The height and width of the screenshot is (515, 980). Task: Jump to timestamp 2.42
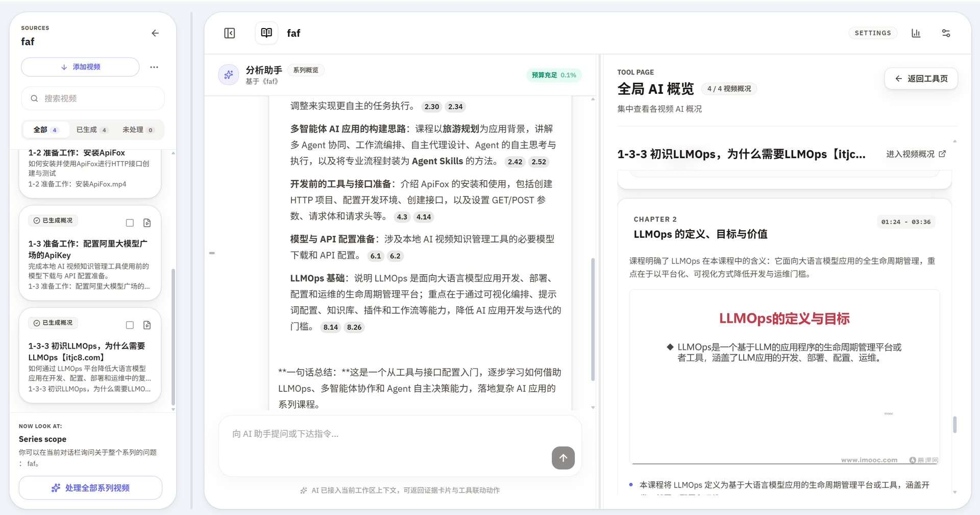[x=515, y=162]
